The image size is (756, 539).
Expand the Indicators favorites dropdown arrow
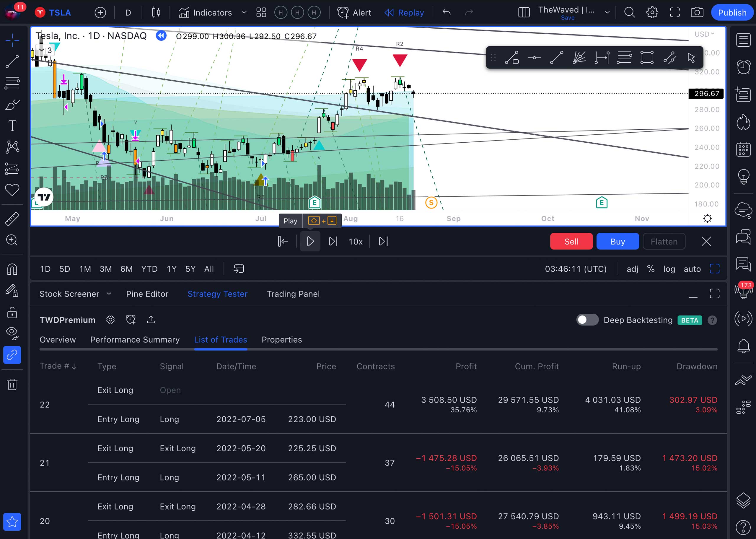244,13
